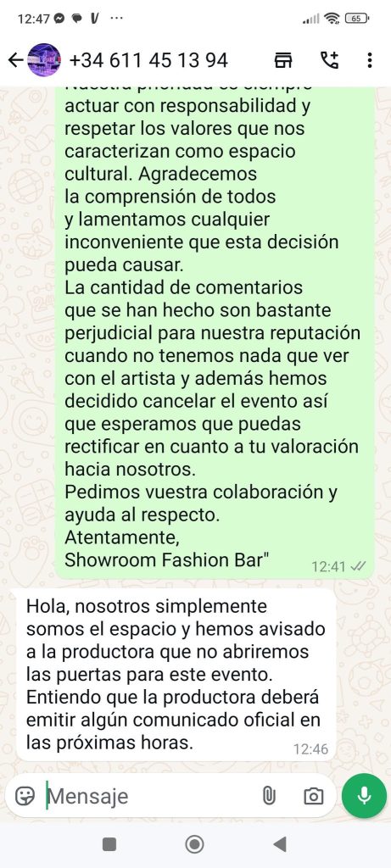Focus the Mensaje text field
391x868 pixels.
click(x=149, y=796)
